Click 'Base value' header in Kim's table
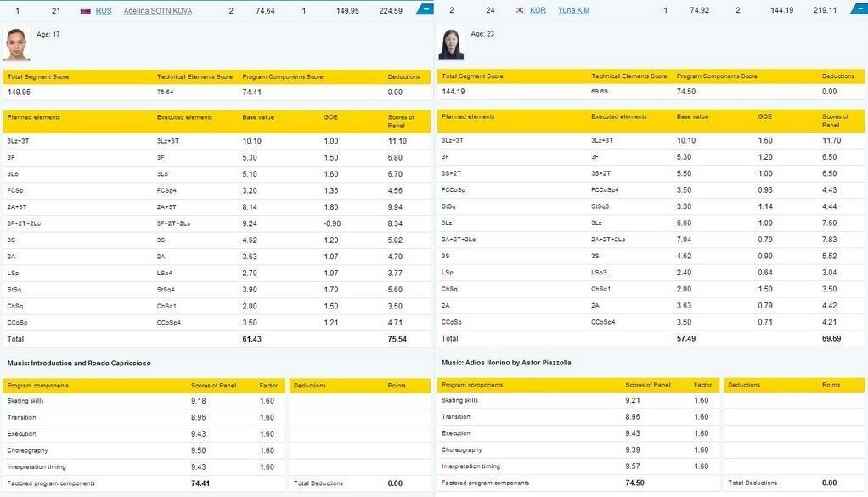 pos(692,116)
